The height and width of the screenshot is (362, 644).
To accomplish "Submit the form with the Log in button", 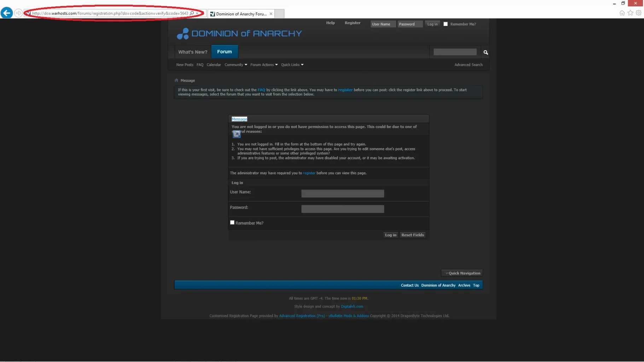I will 391,235.
